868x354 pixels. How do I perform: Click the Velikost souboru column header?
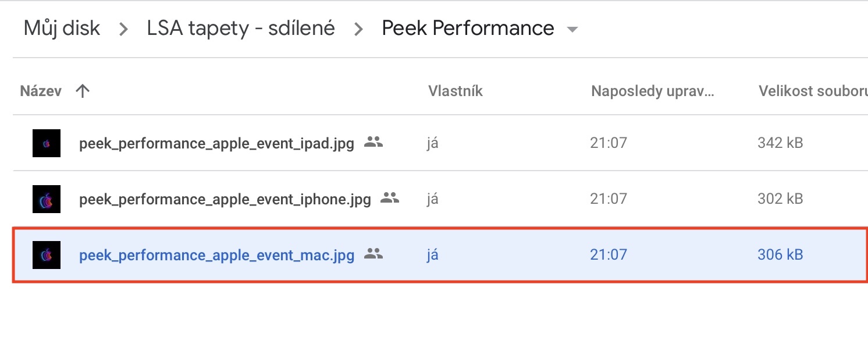(813, 91)
